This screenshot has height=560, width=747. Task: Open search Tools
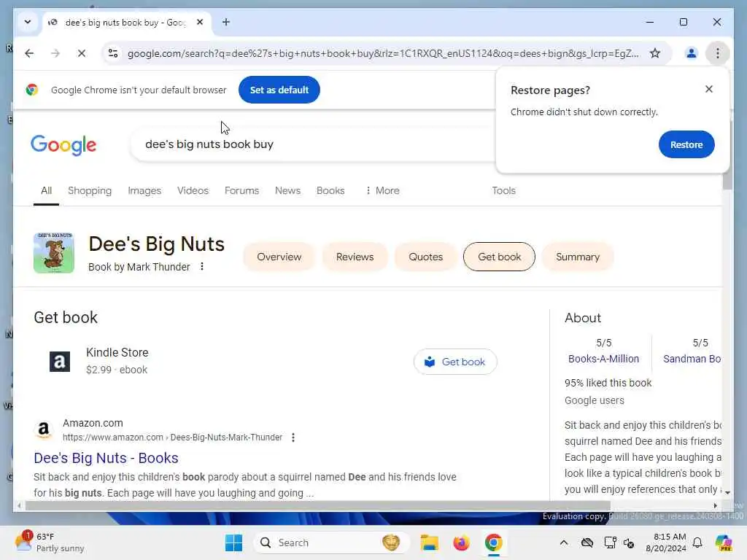tap(503, 190)
